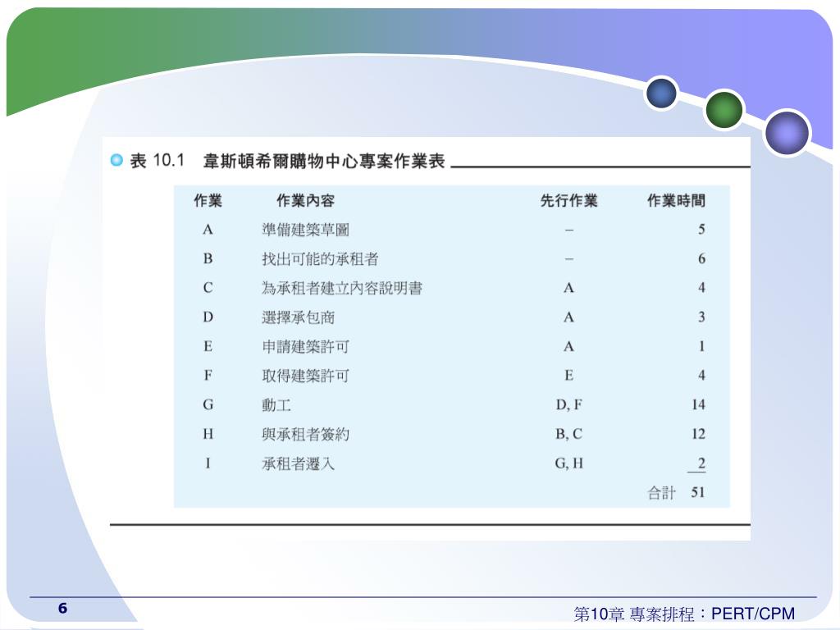
Task: Select the text 動工
Action: [x=276, y=405]
